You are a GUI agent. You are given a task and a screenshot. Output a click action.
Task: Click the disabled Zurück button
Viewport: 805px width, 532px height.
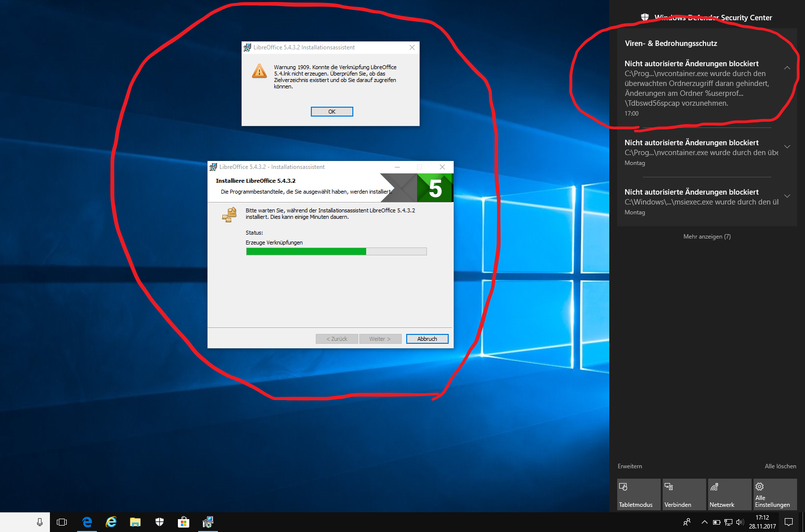pyautogui.click(x=337, y=339)
